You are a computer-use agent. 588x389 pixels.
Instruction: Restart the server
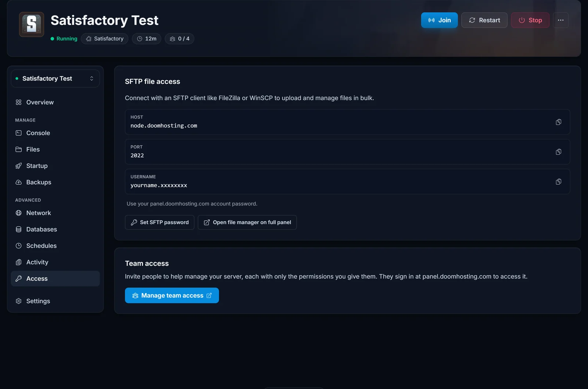point(484,20)
